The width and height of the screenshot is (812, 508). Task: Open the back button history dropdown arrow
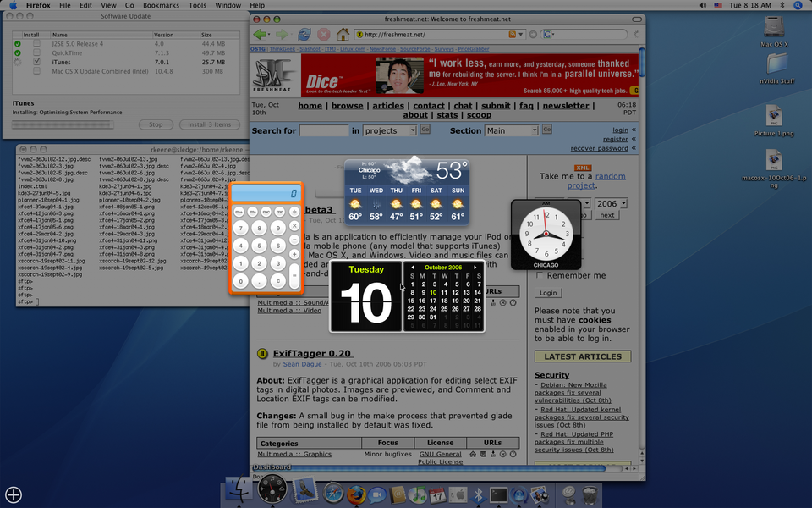point(269,35)
